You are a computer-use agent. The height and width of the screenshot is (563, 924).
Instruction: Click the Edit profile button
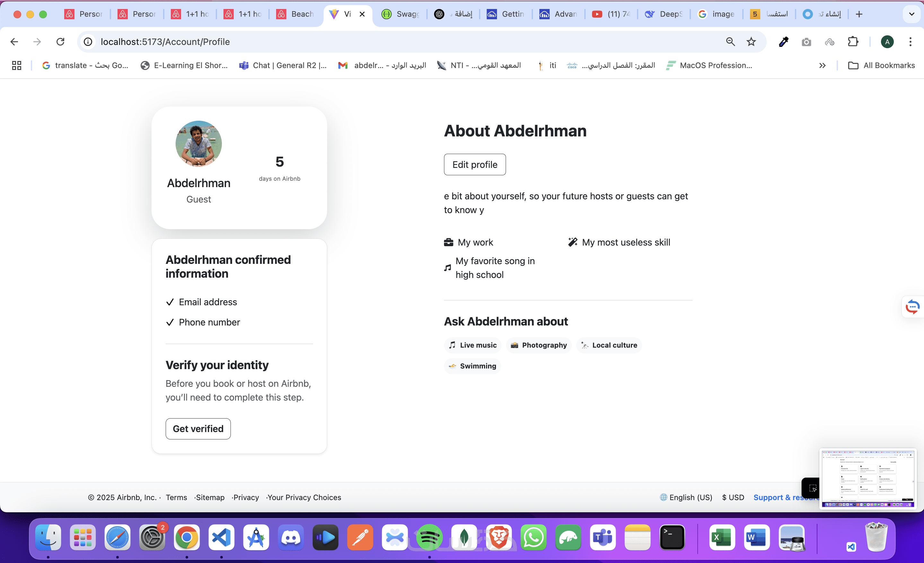pyautogui.click(x=475, y=165)
